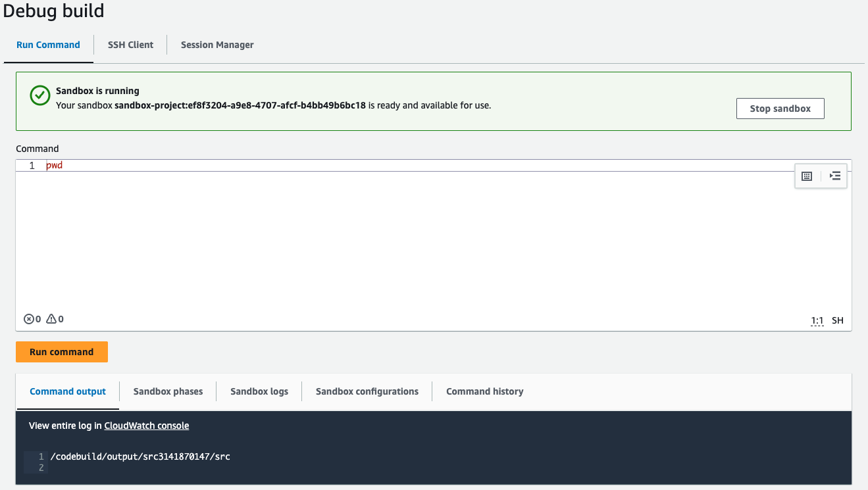
Task: Open the CloudWatch console link
Action: pyautogui.click(x=146, y=426)
